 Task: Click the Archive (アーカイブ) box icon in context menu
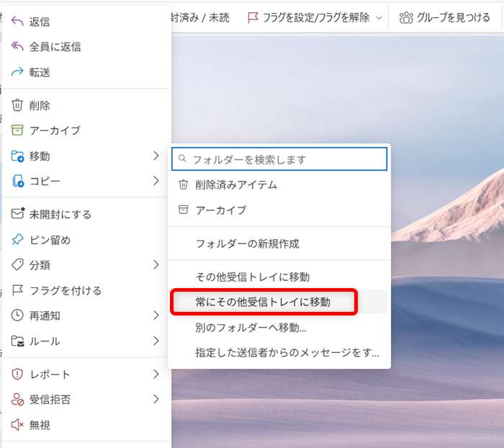18,130
